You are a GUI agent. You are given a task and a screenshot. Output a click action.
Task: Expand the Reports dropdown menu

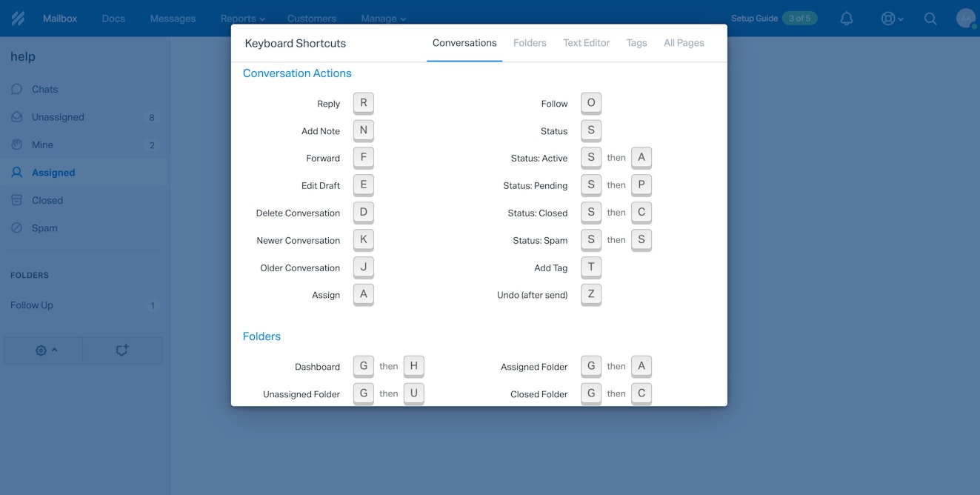pos(242,19)
